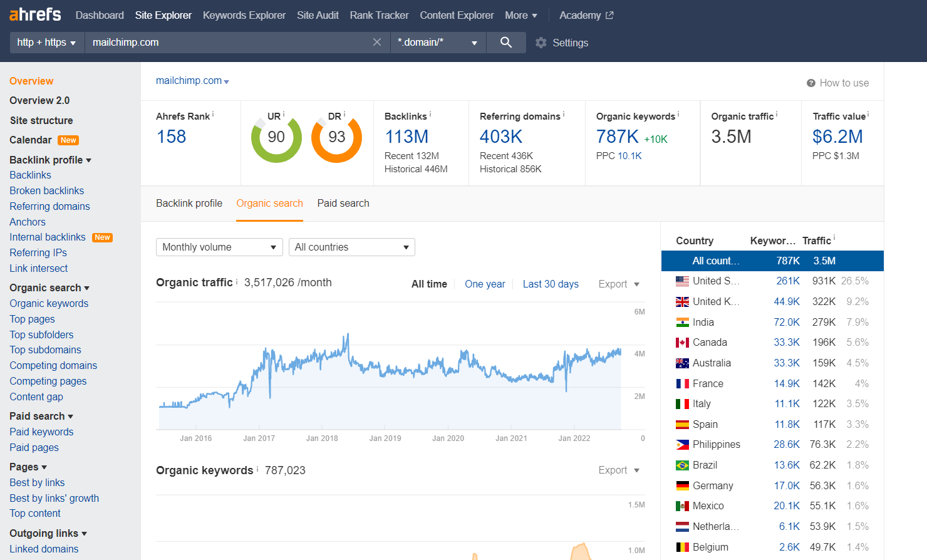Click the India flag icon
This screenshot has width=927, height=560.
(x=683, y=322)
